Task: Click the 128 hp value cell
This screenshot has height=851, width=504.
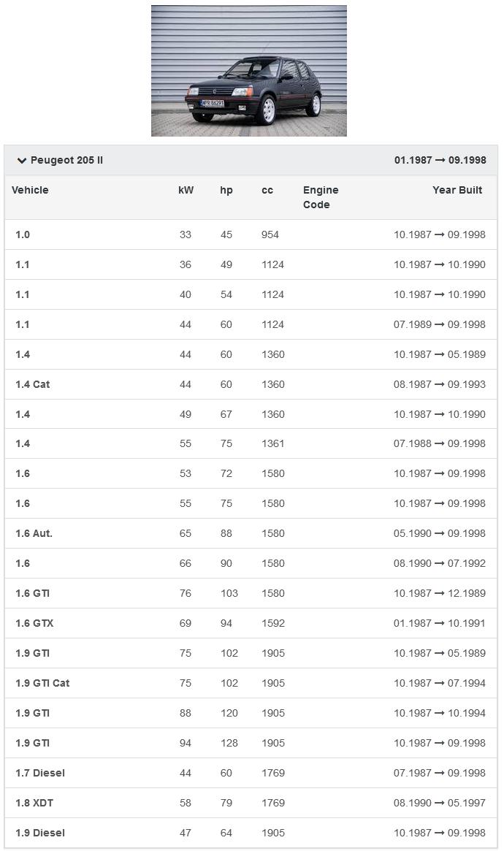Action: click(229, 743)
